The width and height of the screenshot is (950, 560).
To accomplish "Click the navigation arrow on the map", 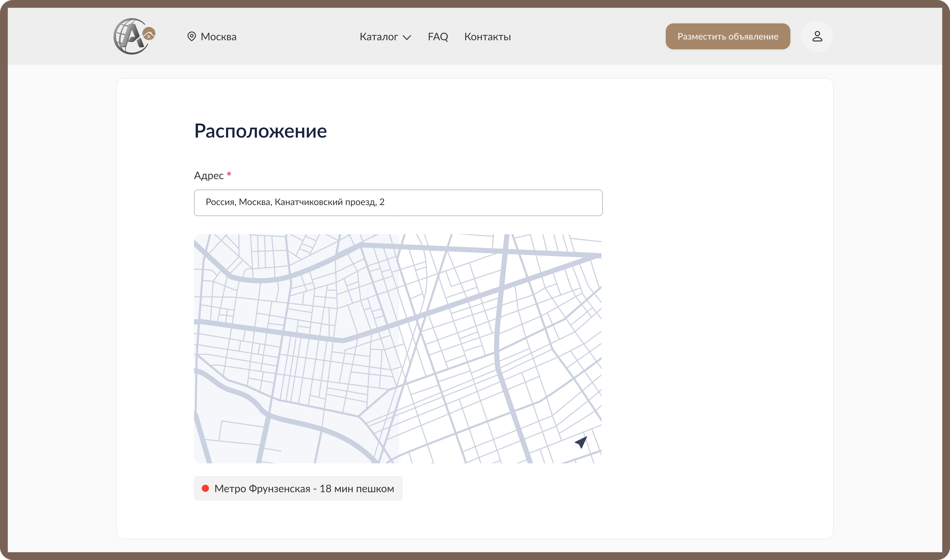I will click(x=581, y=442).
